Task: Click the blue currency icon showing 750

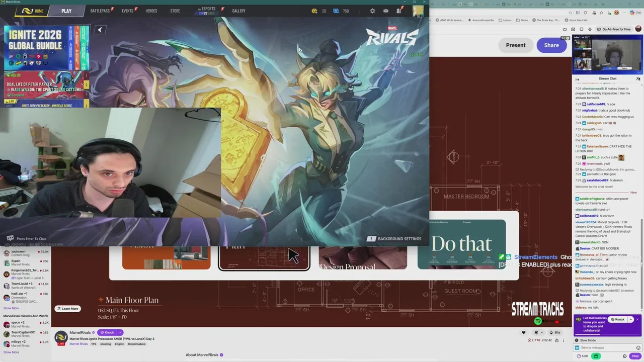Action: pyautogui.click(x=336, y=11)
